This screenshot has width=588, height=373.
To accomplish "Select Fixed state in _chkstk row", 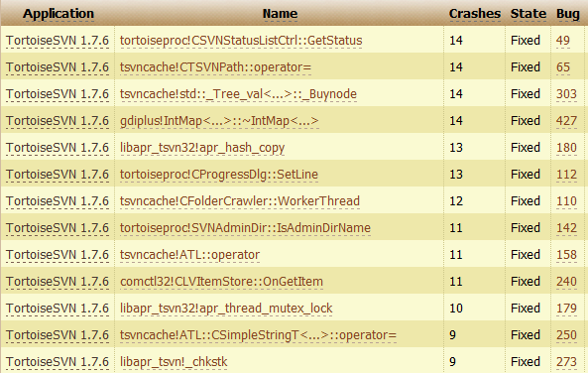I will (x=526, y=362).
